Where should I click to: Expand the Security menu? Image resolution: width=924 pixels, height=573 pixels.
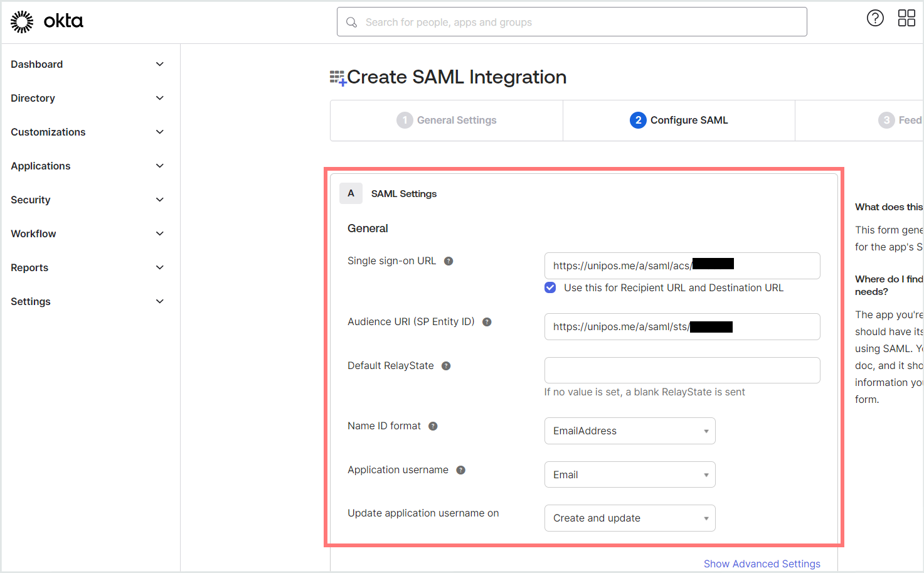tap(87, 200)
